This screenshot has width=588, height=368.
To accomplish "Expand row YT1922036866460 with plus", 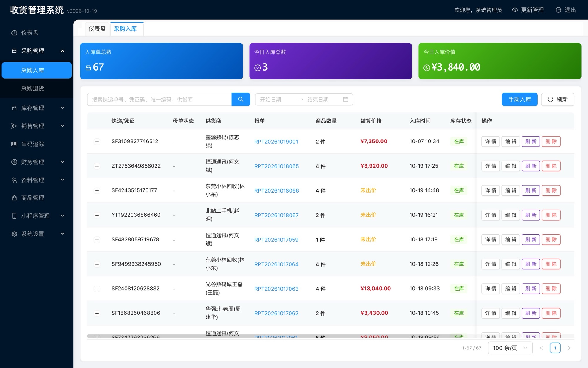I will point(97,215).
